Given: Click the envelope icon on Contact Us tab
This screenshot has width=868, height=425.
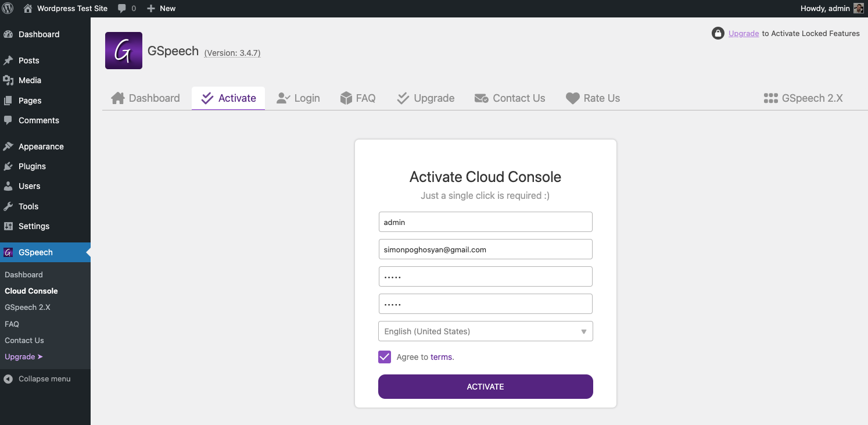Looking at the screenshot, I should tap(482, 98).
